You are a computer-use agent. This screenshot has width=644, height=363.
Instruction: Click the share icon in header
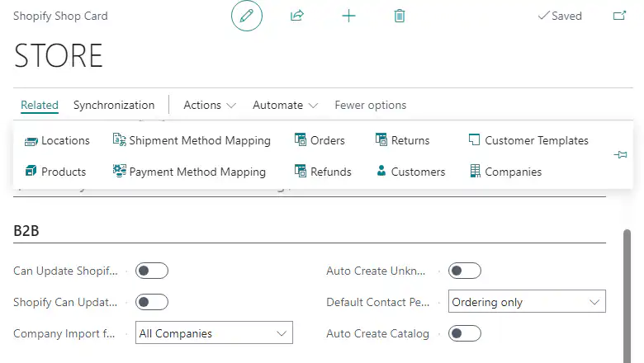point(297,16)
